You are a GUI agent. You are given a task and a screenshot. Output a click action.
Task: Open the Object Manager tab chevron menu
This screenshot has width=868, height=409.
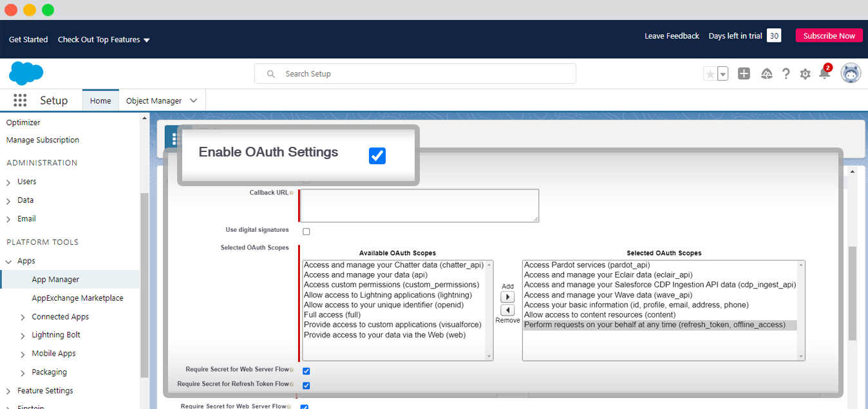194,100
